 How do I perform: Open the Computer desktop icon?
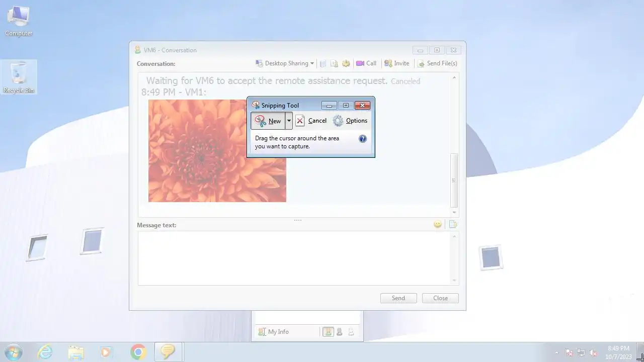[19, 21]
